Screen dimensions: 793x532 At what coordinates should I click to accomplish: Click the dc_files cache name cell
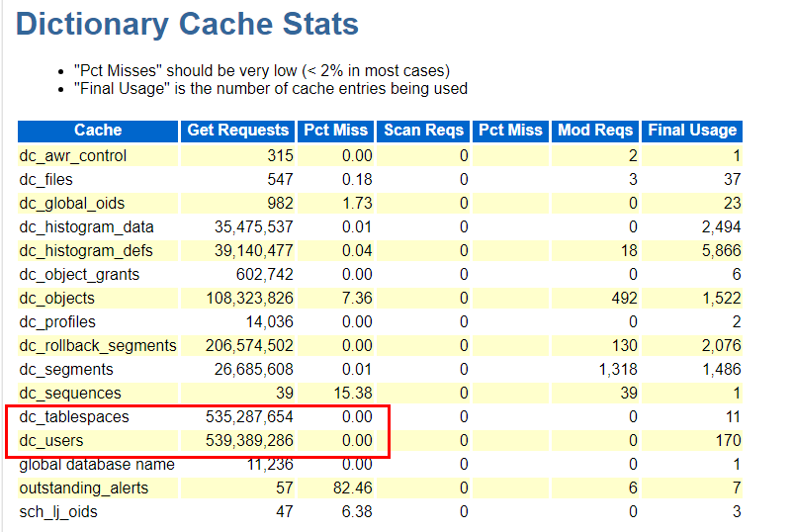tap(45, 180)
